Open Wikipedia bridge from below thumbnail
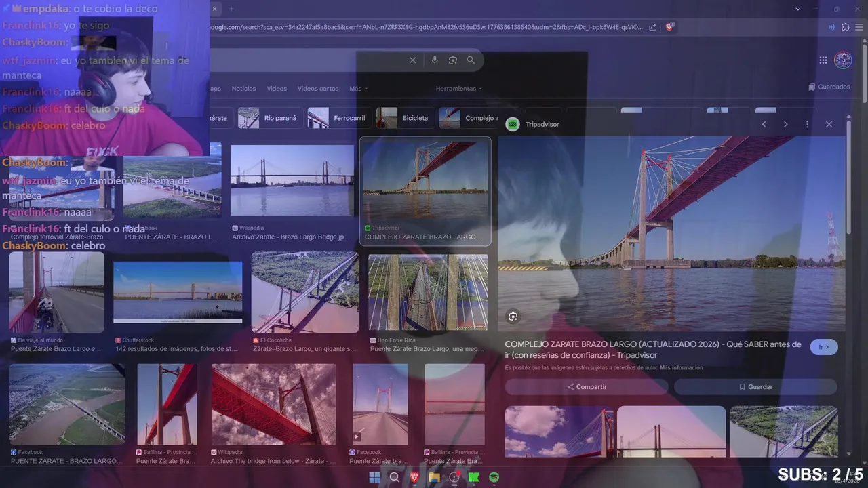Image resolution: width=868 pixels, height=488 pixels. (x=273, y=405)
